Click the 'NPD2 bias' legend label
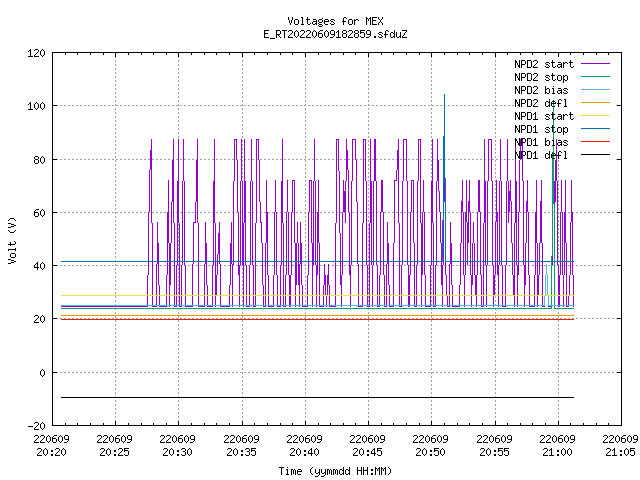Screen dimensions: 640x480 pyautogui.click(x=541, y=90)
